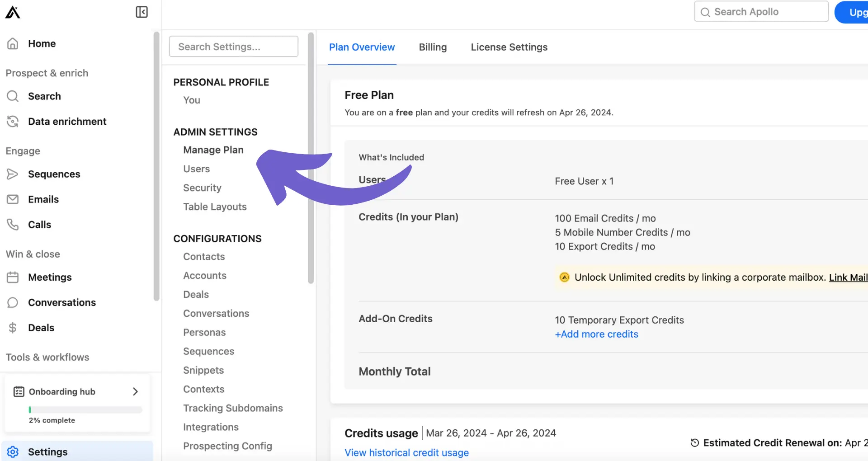Click the 'Monthly Total' label
Viewport: 868px width, 461px height.
coord(394,372)
